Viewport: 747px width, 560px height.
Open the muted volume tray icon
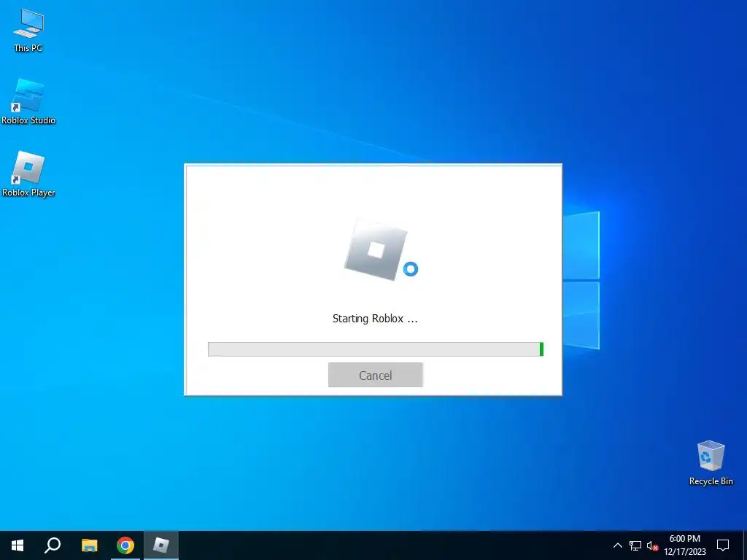point(653,545)
